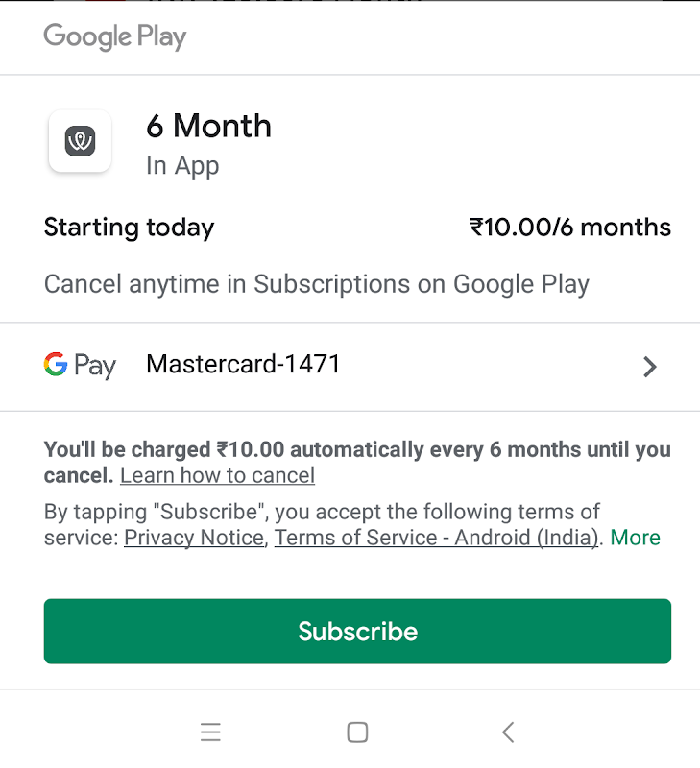Tap the Starting today label
Image resolution: width=700 pixels, height=768 pixels.
[130, 228]
